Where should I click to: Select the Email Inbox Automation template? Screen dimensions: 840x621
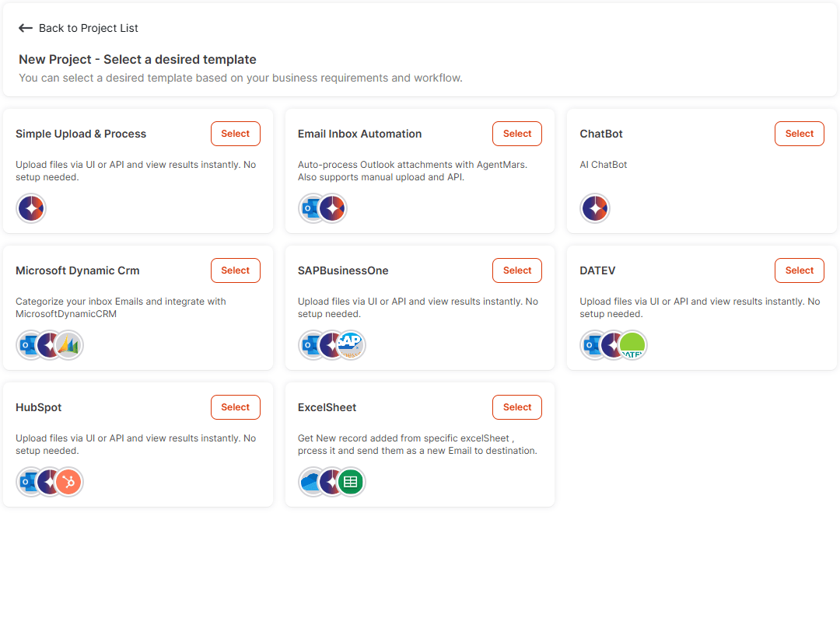(517, 134)
